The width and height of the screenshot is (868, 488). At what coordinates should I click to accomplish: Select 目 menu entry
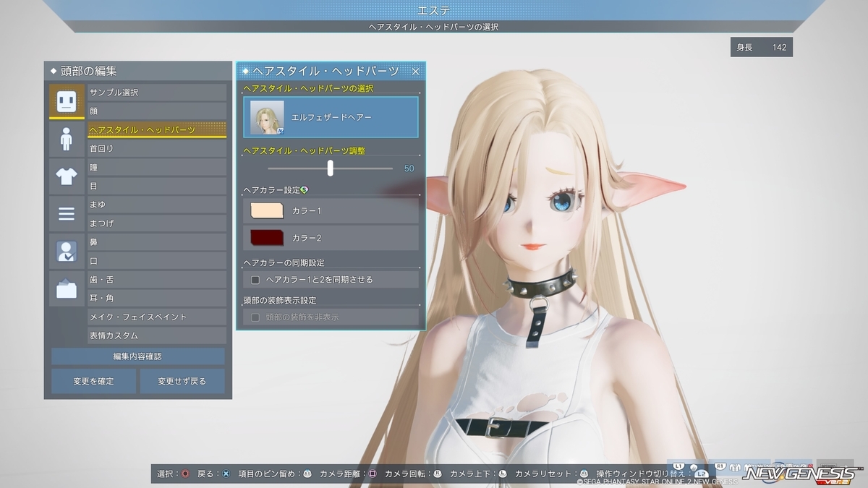(x=157, y=186)
